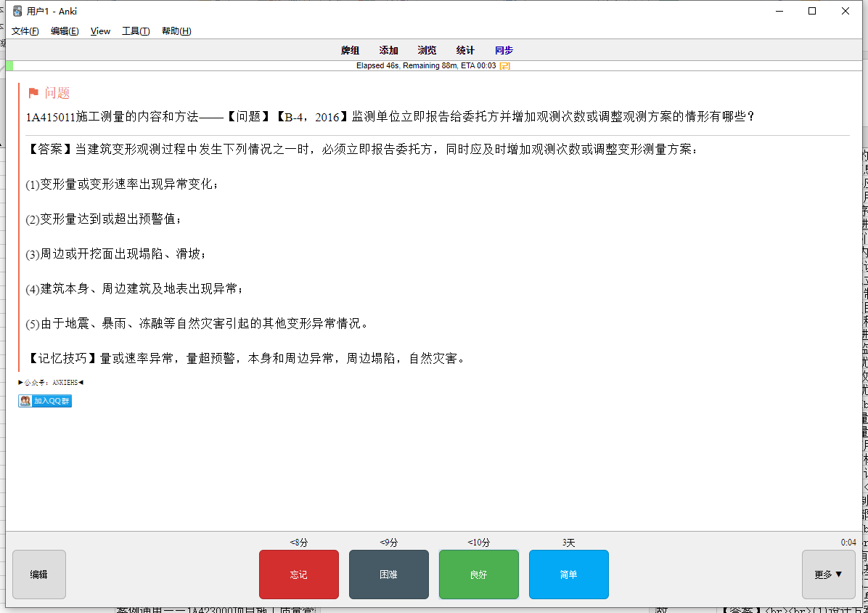
Task: Click the red flag icon beside 问题
Action: (33, 93)
